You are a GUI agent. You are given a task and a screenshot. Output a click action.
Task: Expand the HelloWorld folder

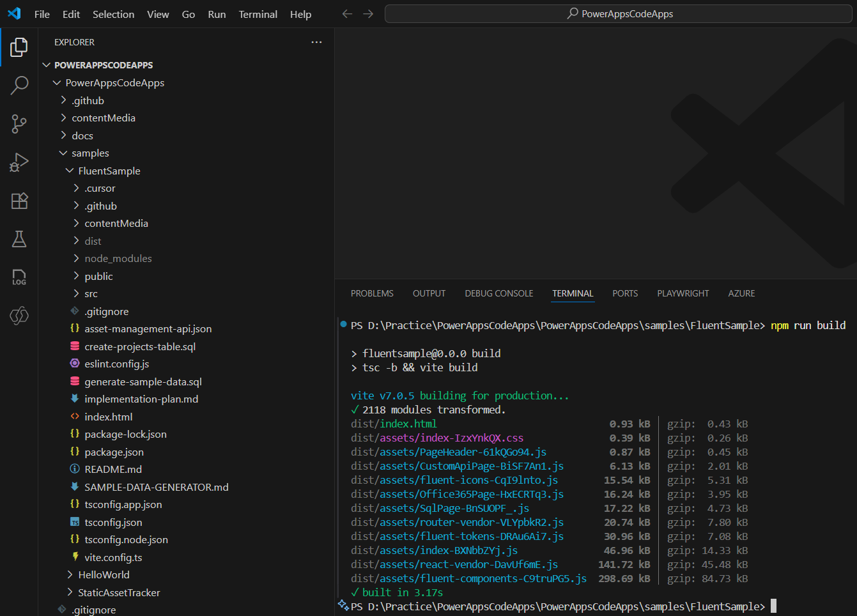104,575
